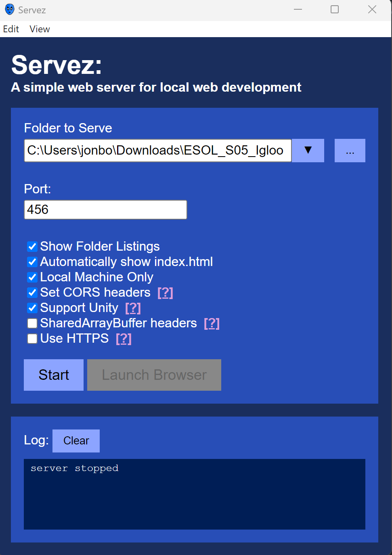Image resolution: width=392 pixels, height=555 pixels.
Task: Uncheck Automatically show index.html
Action: tap(32, 262)
